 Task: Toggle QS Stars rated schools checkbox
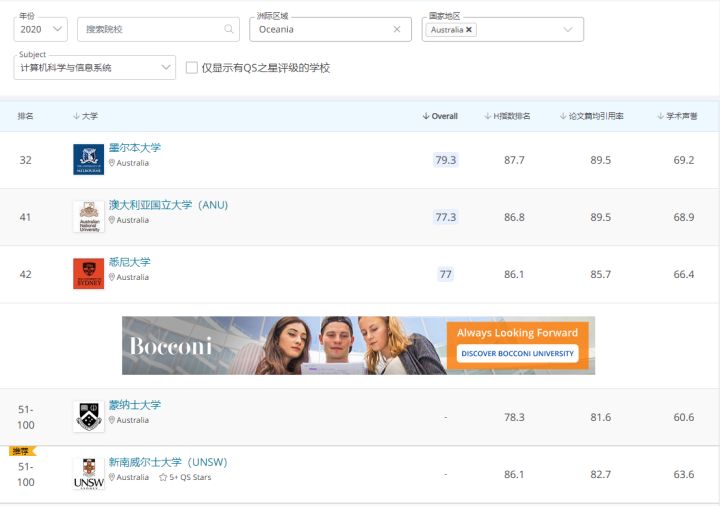191,67
